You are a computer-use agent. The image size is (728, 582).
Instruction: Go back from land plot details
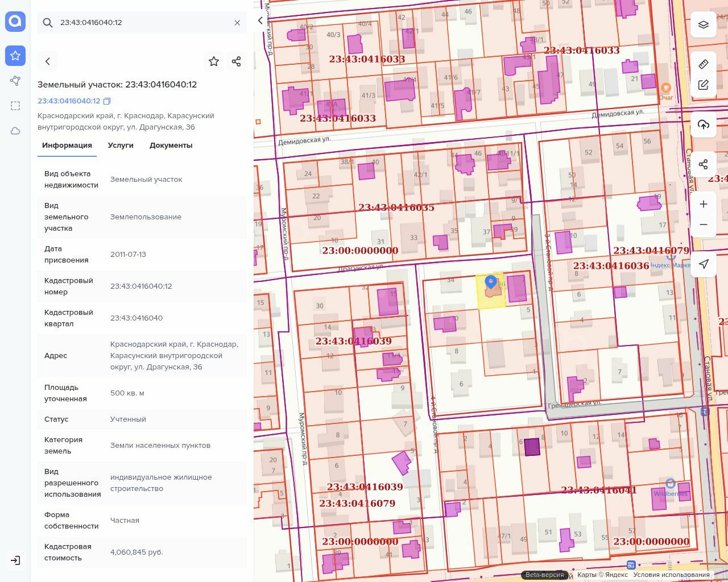coord(48,61)
